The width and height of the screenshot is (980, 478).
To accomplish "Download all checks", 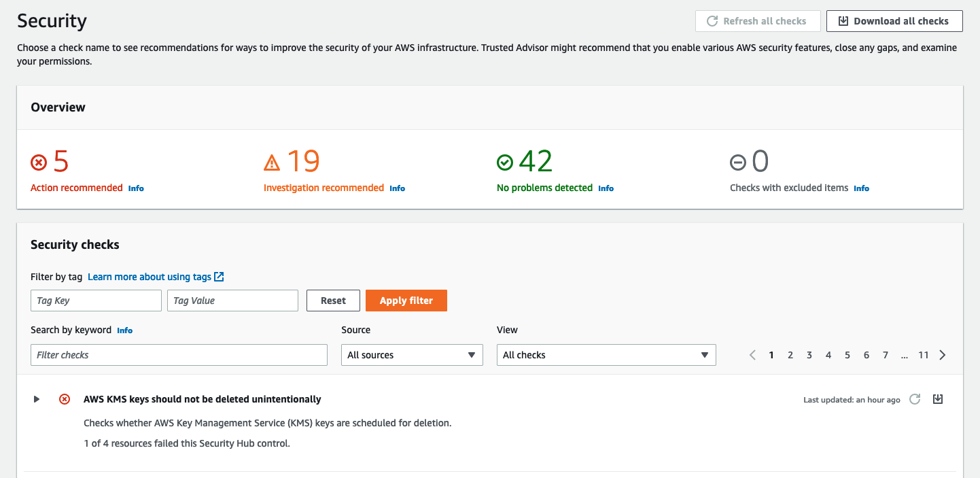I will tap(894, 21).
